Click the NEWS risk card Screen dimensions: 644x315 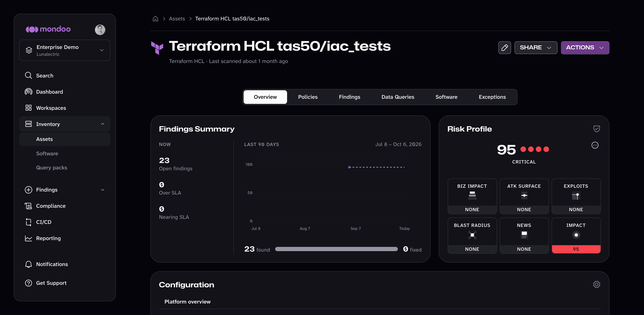pos(524,236)
